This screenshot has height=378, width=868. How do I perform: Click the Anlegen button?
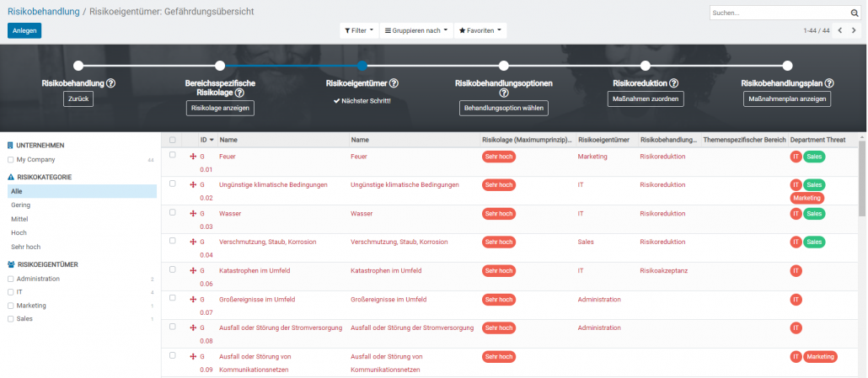click(24, 30)
